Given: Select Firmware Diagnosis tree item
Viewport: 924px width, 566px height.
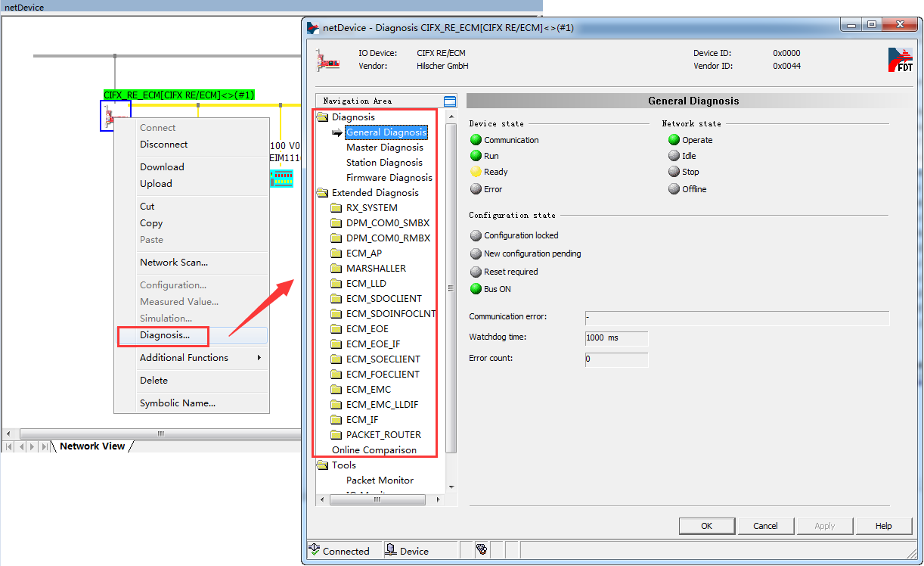Looking at the screenshot, I should (389, 178).
